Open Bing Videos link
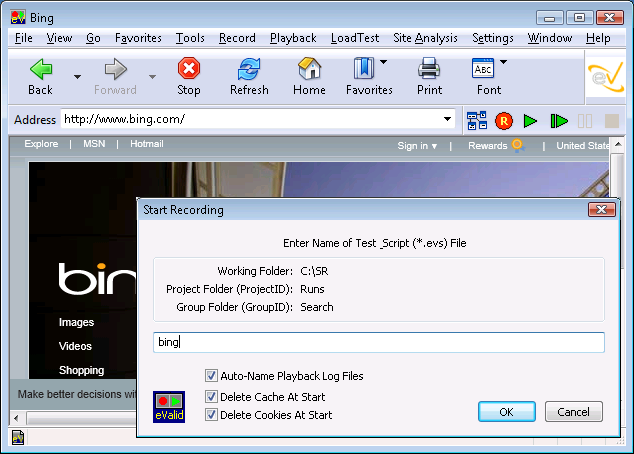The height and width of the screenshot is (454, 634). [75, 346]
